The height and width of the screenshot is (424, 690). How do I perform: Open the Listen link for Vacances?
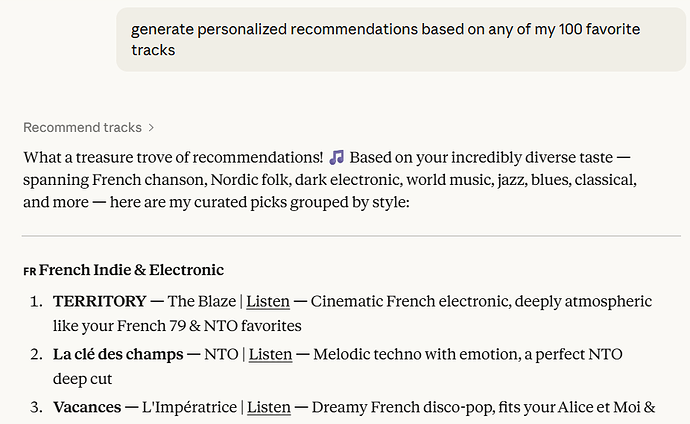(268, 407)
